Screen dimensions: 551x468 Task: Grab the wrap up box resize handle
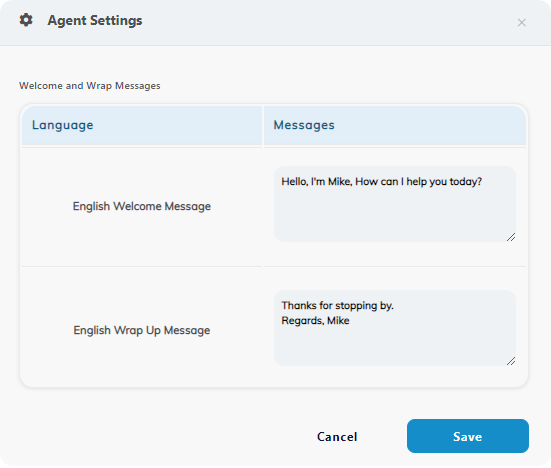(x=511, y=361)
